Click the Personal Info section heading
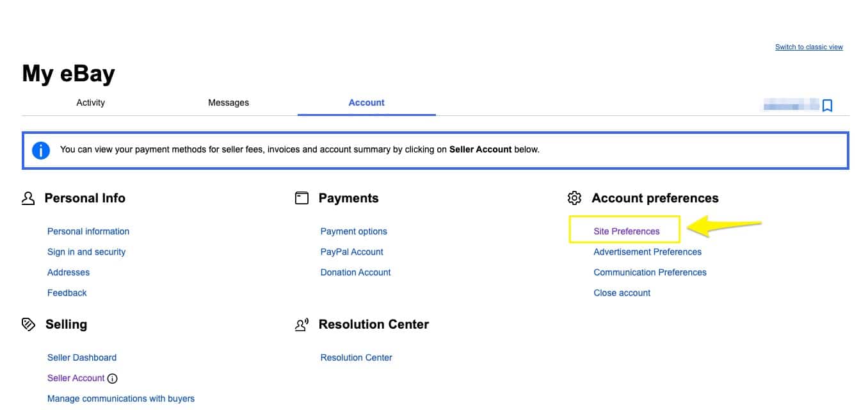 pos(85,198)
